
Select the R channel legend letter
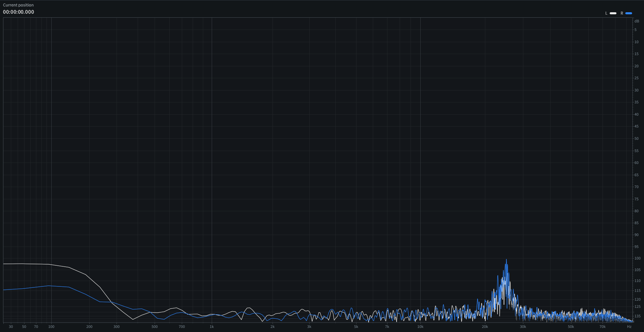[622, 13]
